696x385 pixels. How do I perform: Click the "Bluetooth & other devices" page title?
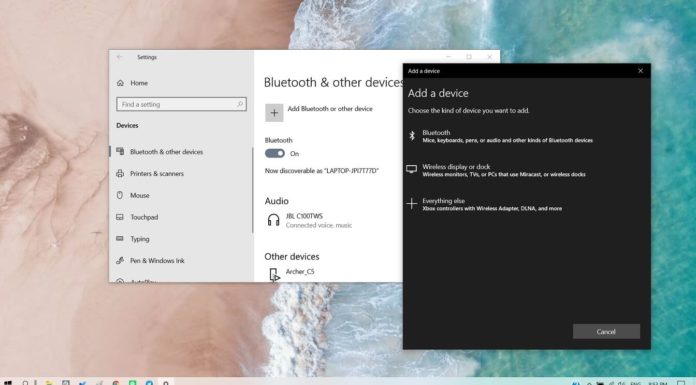point(333,83)
